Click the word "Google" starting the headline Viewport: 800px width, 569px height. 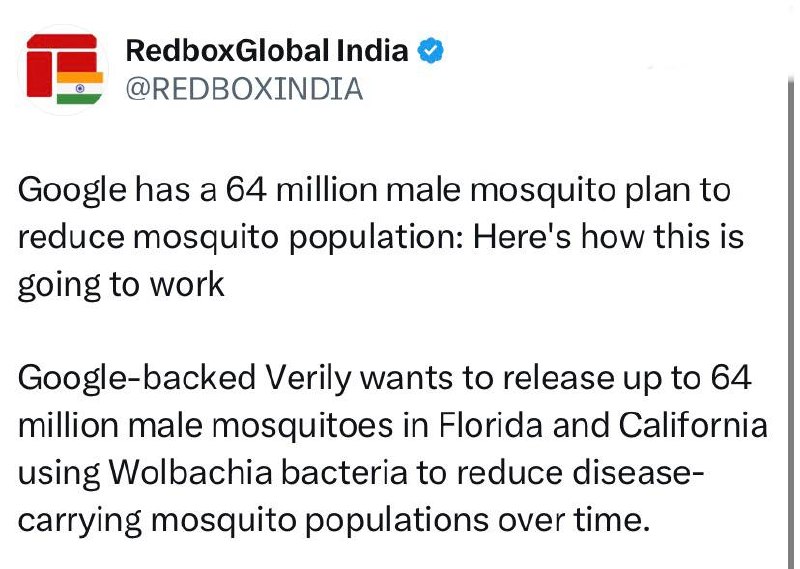tap(72, 191)
